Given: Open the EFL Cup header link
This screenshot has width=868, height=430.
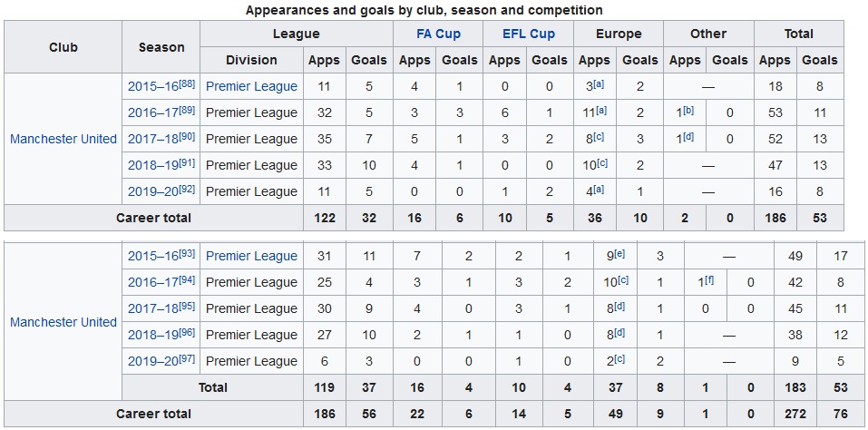Looking at the screenshot, I should coord(528,34).
